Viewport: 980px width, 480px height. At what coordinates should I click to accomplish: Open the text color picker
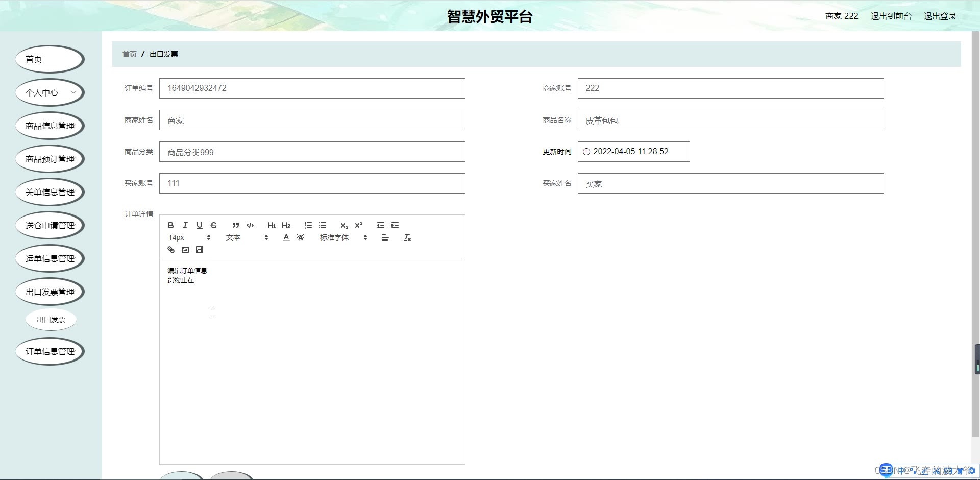pos(286,237)
